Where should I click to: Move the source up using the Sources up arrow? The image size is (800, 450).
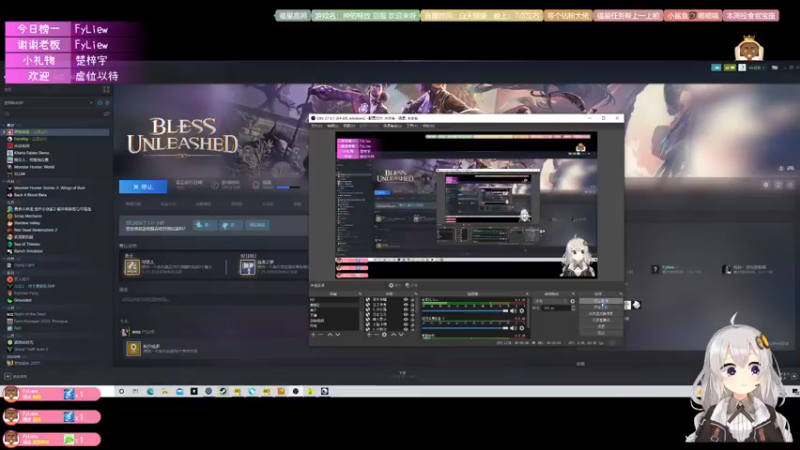coord(393,335)
